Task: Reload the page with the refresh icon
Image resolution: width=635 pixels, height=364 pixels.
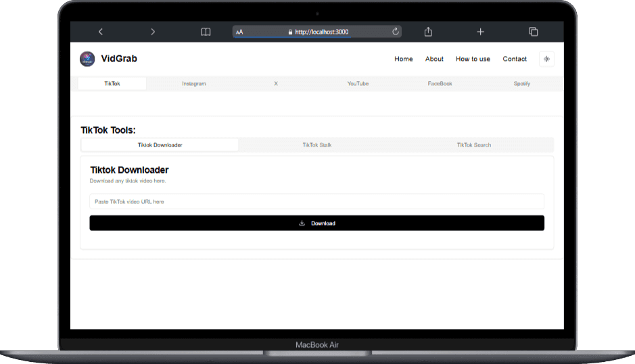Action: 395,32
